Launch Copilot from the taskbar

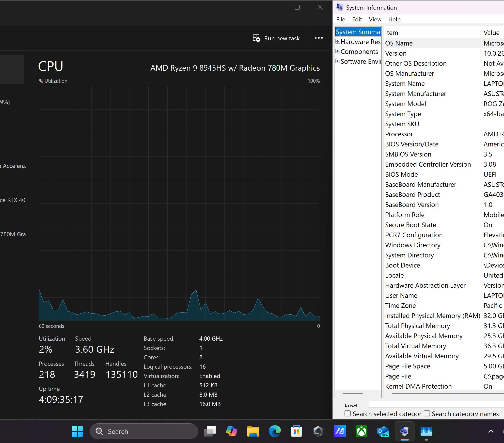coord(232,431)
